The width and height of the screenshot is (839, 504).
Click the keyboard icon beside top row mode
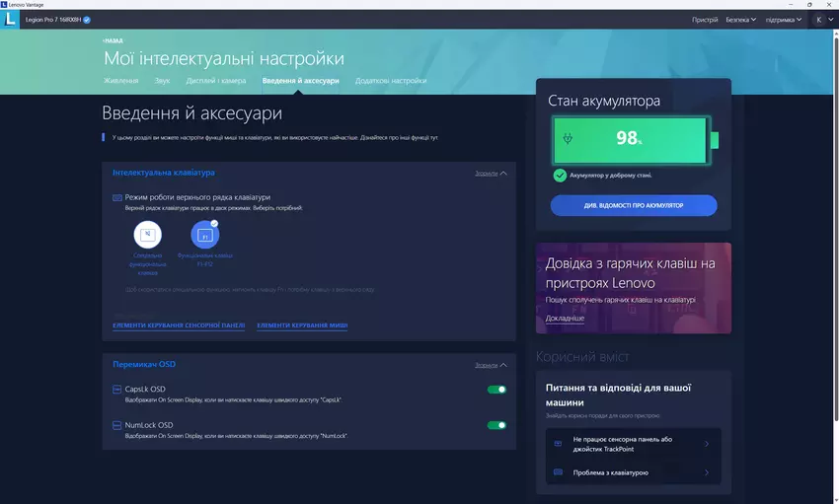pyautogui.click(x=117, y=197)
